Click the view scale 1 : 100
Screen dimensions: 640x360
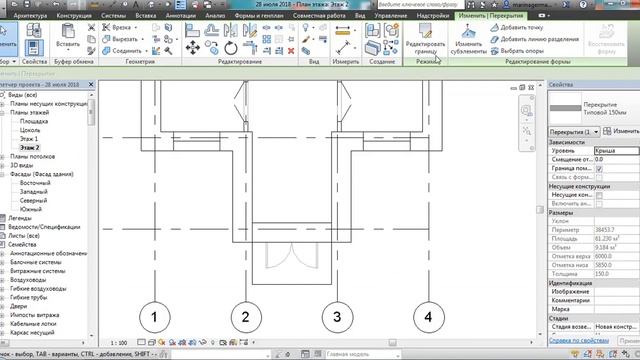click(119, 343)
